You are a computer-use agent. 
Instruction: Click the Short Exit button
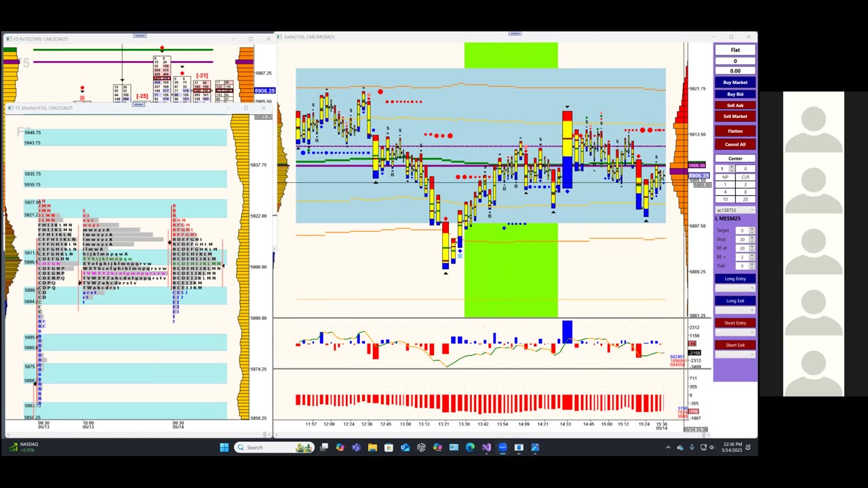click(735, 345)
